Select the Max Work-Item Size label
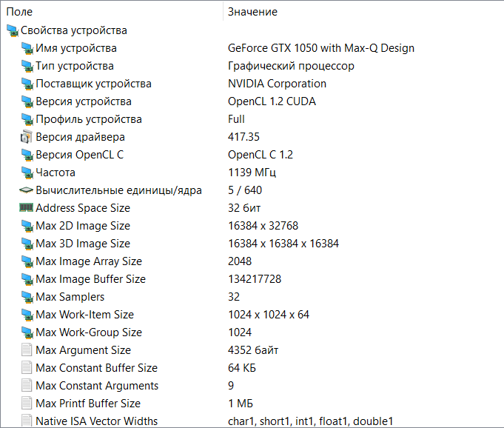504x428 pixels. point(85,315)
